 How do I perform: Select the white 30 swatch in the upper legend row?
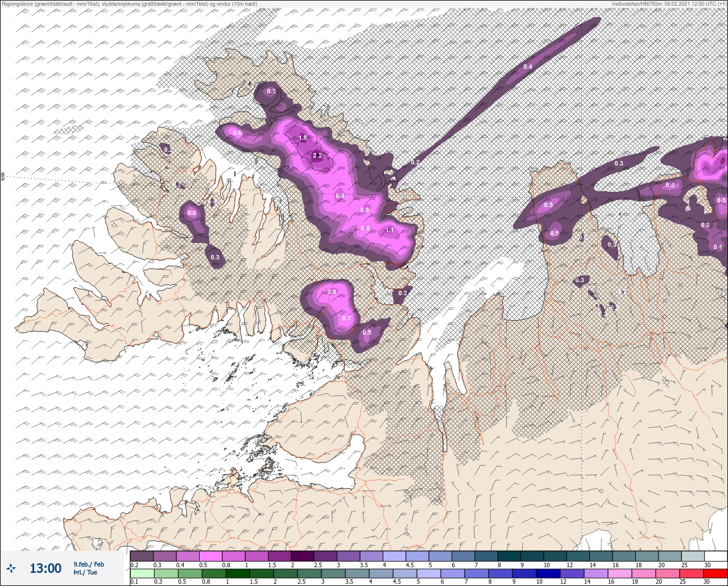[x=715, y=556]
